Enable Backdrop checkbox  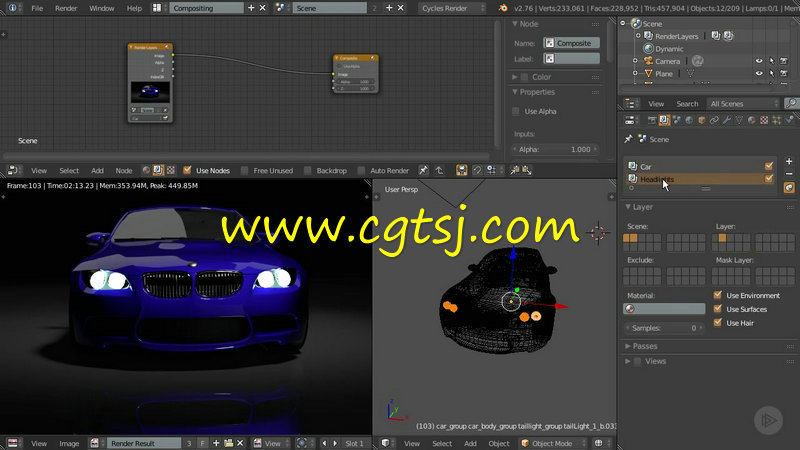coord(308,170)
